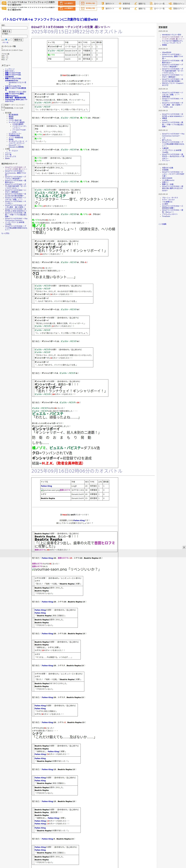Focus the タグ検索 input field

[x=14, y=36]
